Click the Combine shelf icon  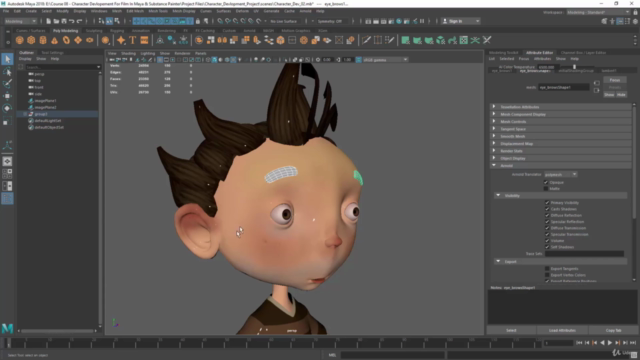[x=199, y=40]
